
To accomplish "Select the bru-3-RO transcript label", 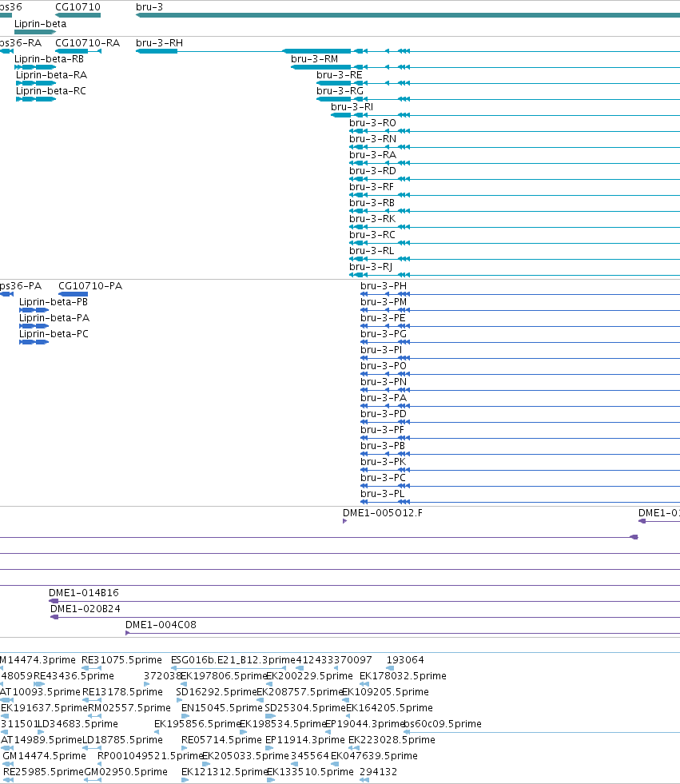I will tap(372, 123).
